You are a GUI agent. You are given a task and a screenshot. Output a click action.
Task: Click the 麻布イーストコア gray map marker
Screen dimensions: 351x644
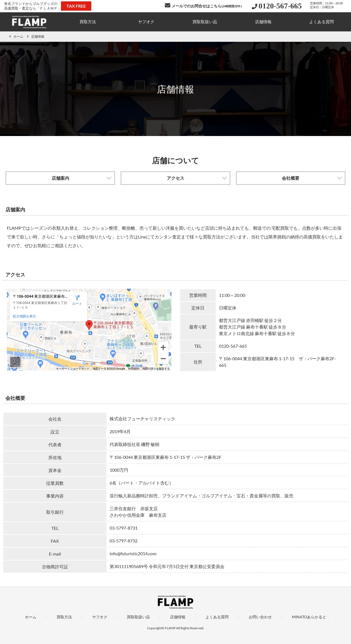pyautogui.click(x=98, y=308)
